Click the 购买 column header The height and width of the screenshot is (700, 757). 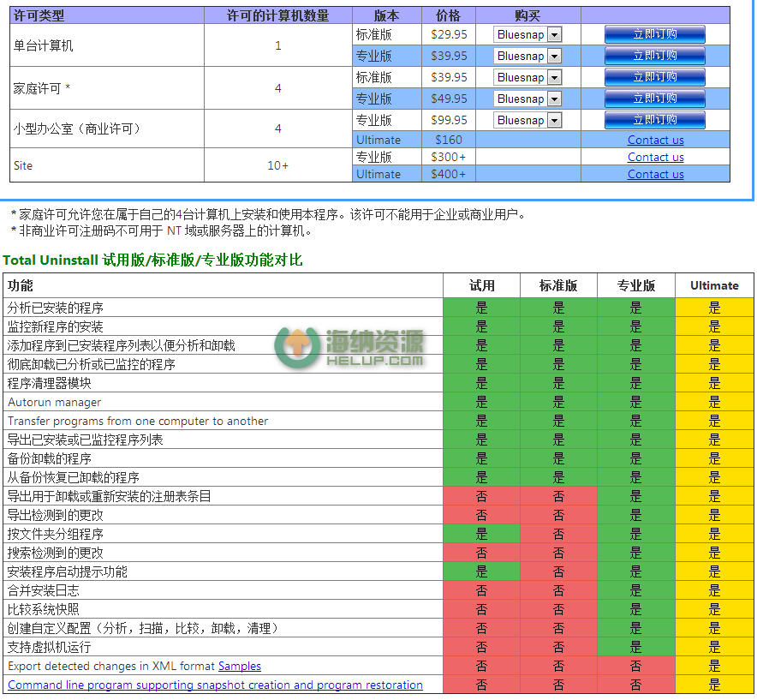coord(528,16)
